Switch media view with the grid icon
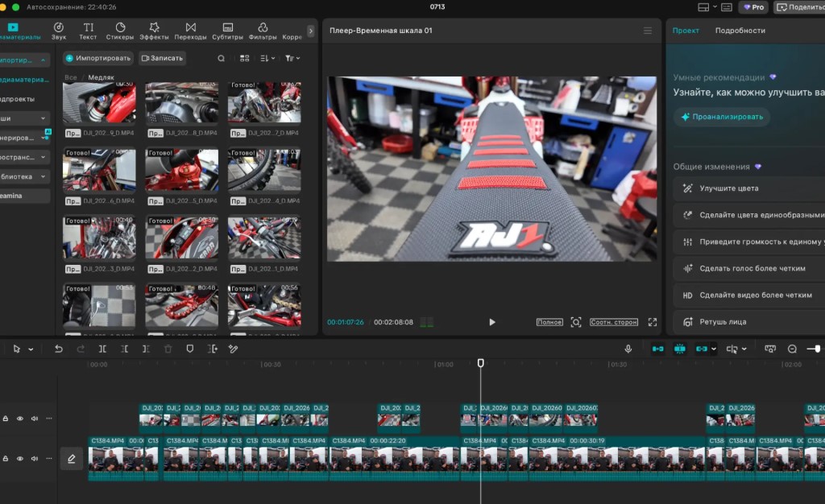825x504 pixels. click(x=245, y=58)
